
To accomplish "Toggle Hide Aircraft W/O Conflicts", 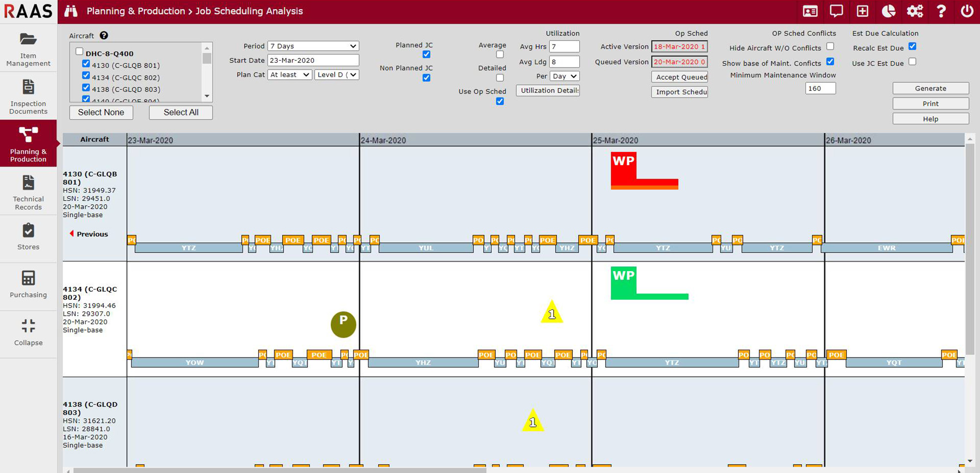I will [x=831, y=46].
